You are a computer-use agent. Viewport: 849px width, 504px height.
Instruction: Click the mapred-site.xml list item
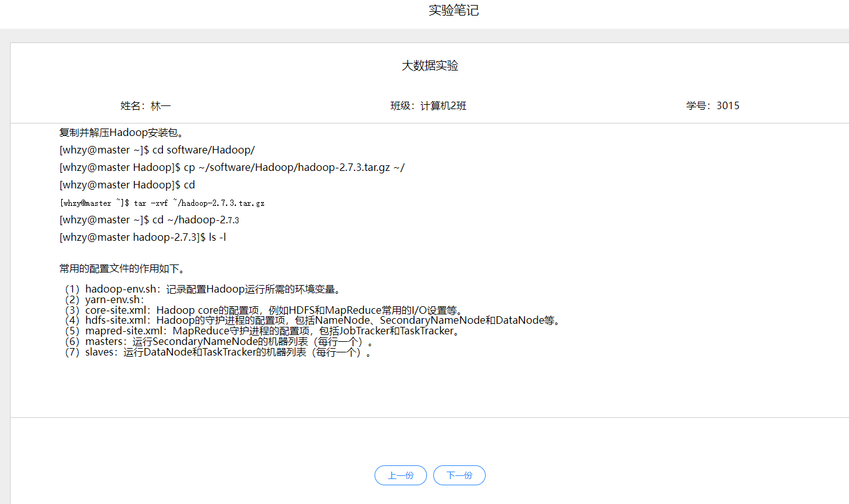(x=262, y=331)
